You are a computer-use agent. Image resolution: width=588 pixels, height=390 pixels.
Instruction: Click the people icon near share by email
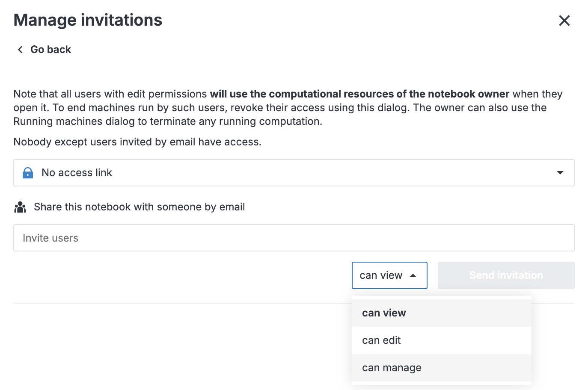[20, 207]
